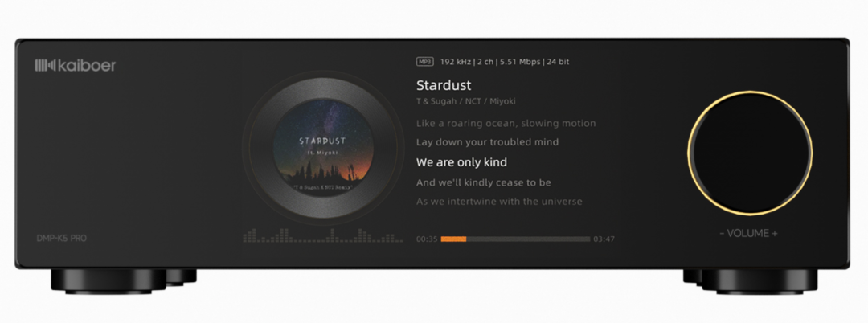This screenshot has width=868, height=323.
Task: Select lyric 'Lay down your troubled mind'
Action: pos(487,142)
